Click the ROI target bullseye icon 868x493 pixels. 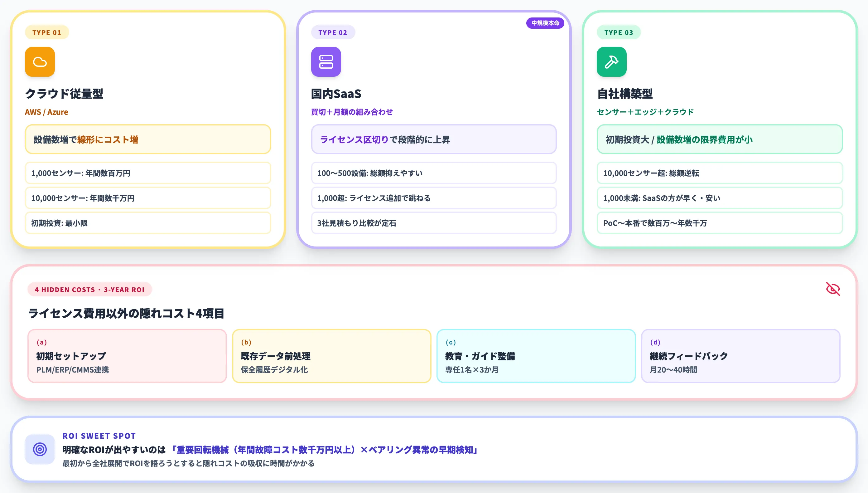click(40, 449)
